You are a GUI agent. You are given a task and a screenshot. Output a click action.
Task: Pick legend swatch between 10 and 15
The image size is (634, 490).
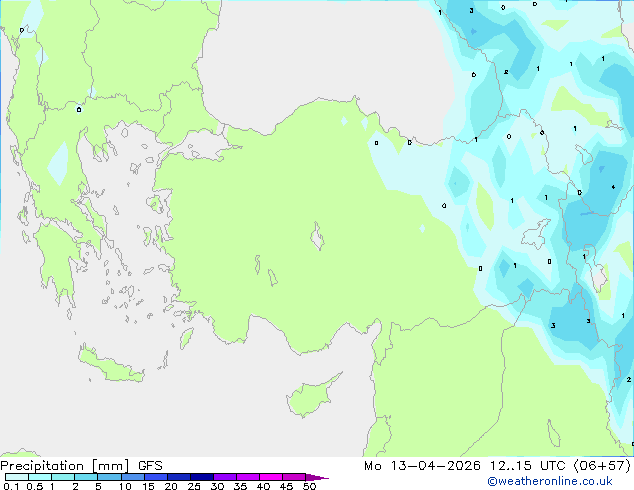click(x=132, y=477)
